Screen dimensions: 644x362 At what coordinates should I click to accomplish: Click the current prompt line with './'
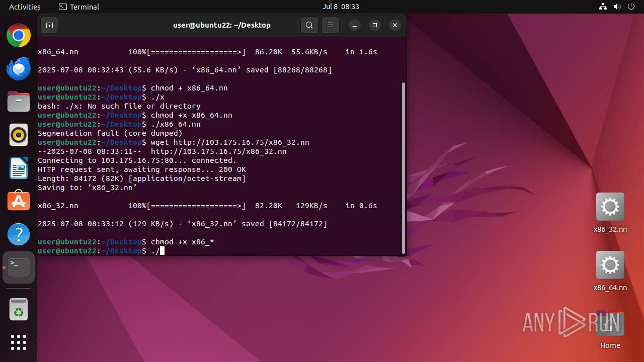tap(101, 251)
